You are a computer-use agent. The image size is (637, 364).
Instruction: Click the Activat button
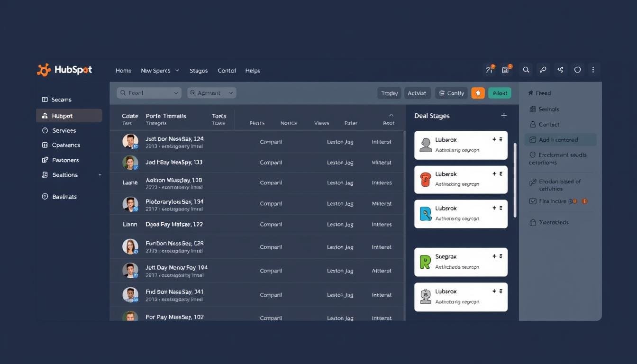[417, 93]
